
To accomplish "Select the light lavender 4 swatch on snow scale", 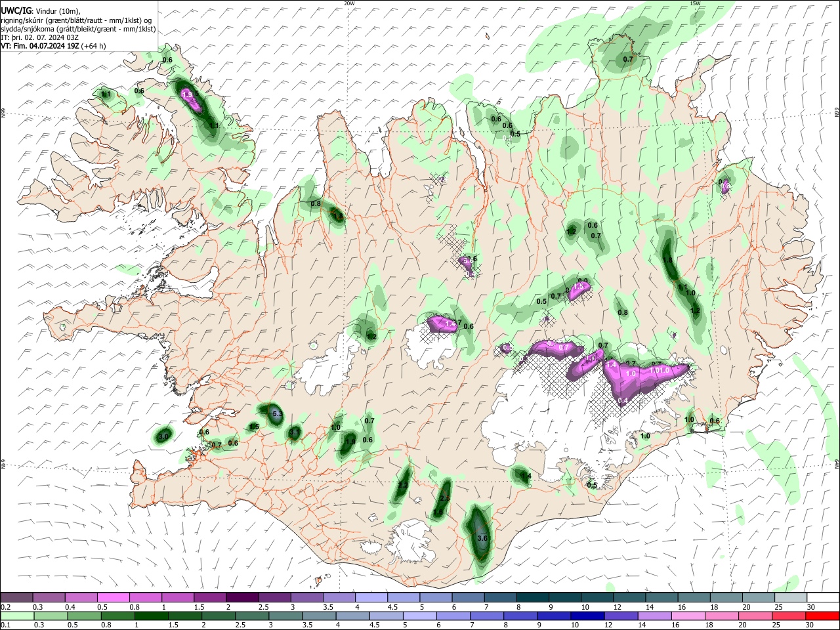I will (x=371, y=598).
